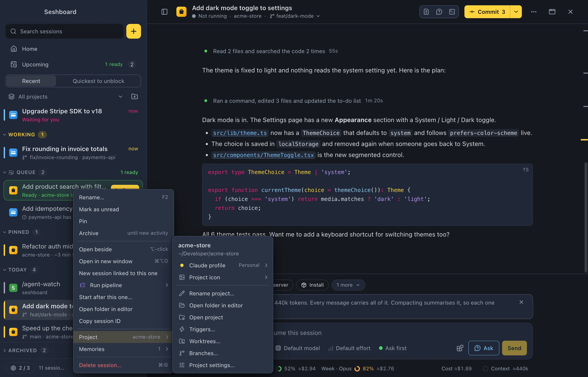The width and height of the screenshot is (588, 377).
Task: Collapse the PINNED section
Action: 4,232
